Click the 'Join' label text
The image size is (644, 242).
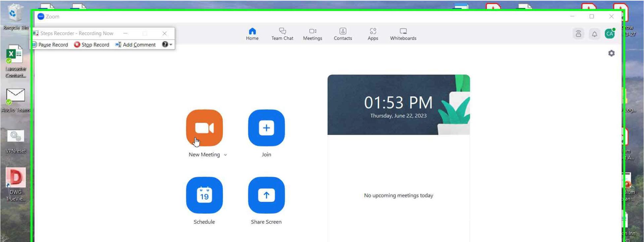266,155
